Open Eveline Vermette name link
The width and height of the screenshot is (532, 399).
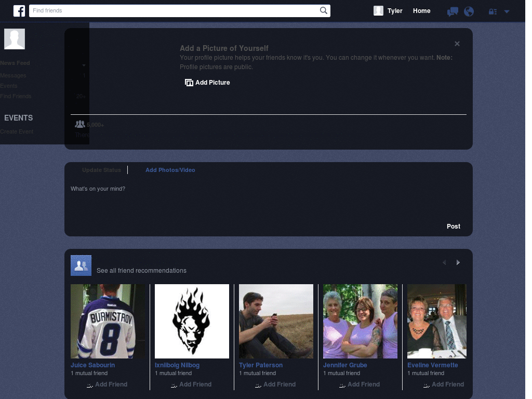pyautogui.click(x=433, y=365)
